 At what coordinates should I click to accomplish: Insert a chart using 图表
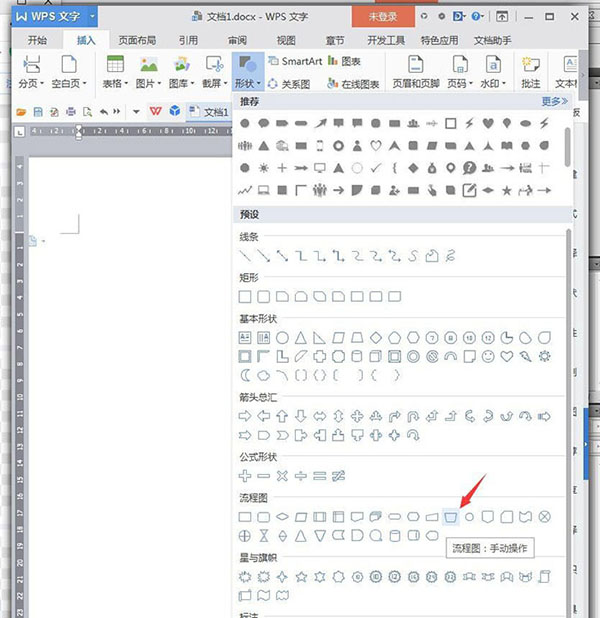pyautogui.click(x=345, y=61)
